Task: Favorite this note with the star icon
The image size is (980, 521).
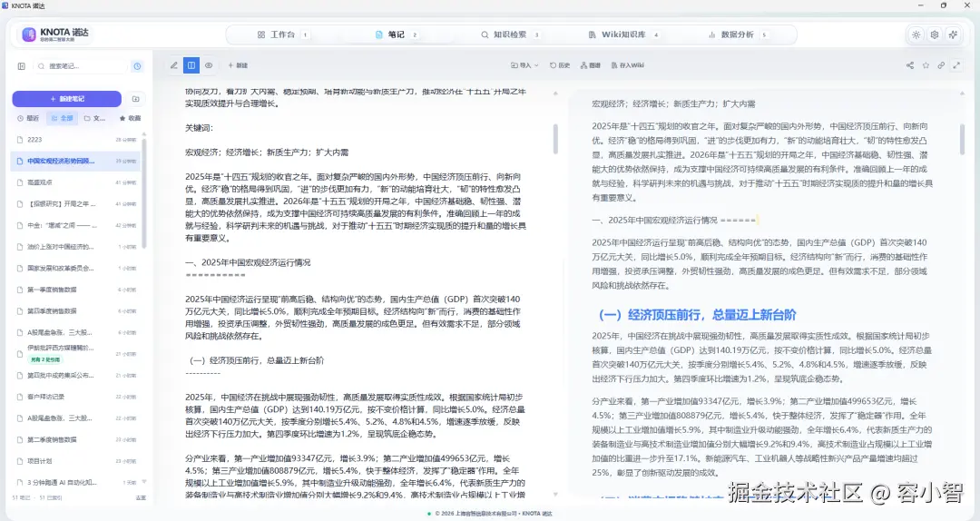Action: coord(926,65)
